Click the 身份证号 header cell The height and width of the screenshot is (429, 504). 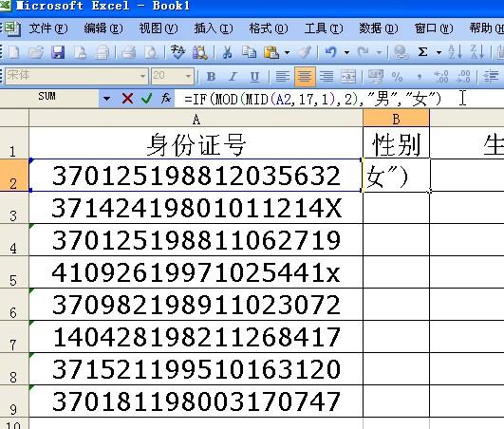click(196, 142)
